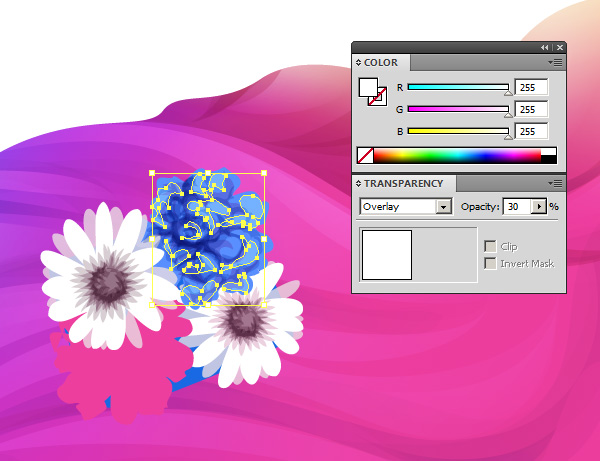
Task: Pick white from the spectrum bar end
Action: pos(548,151)
